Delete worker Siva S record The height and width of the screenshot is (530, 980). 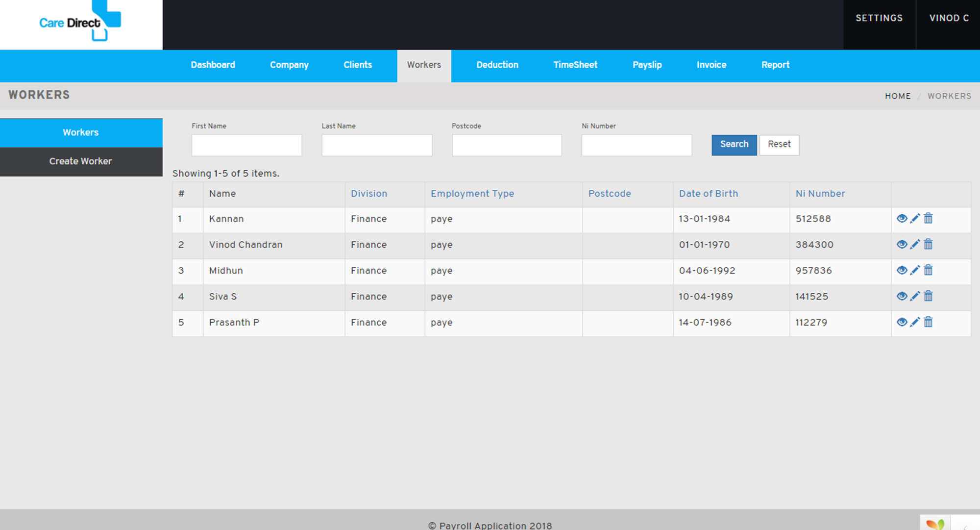coord(928,297)
